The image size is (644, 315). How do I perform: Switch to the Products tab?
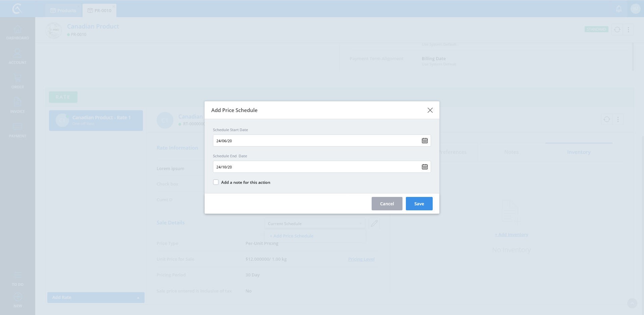coord(63,10)
